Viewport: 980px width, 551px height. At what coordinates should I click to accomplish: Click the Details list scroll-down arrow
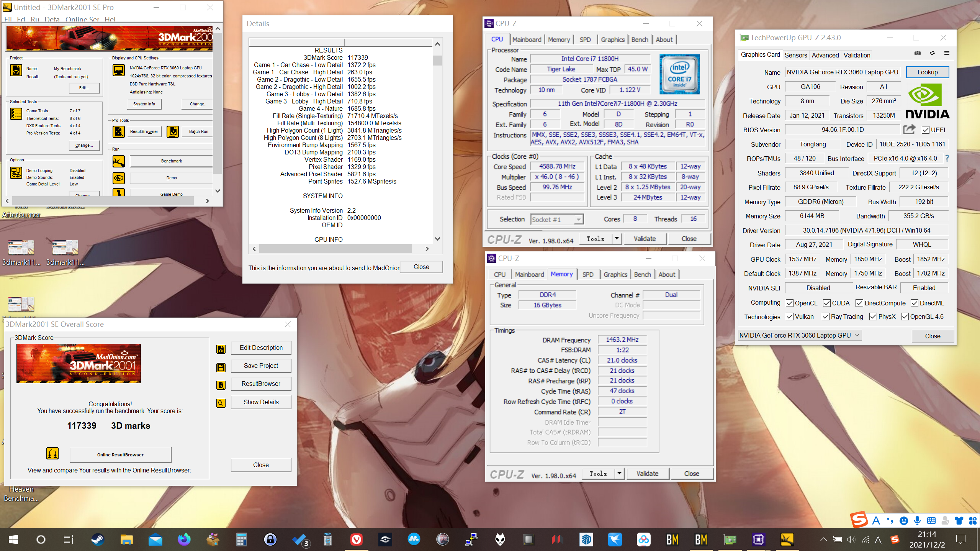437,239
